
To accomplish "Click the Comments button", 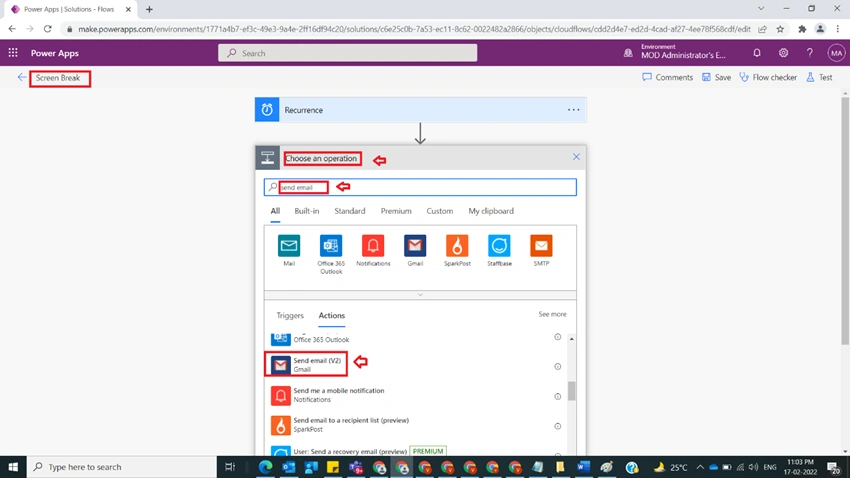I will click(667, 77).
